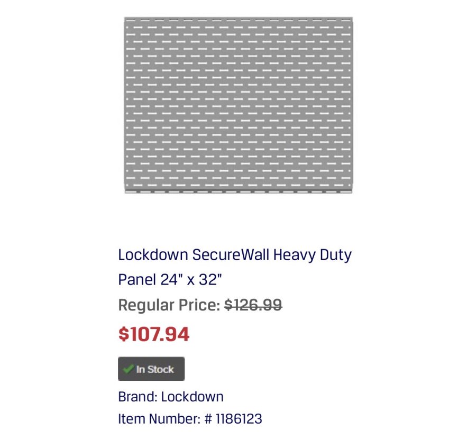Click the bottom lip of the panel image
Viewport: 476px width, 448px height.
pos(238,190)
